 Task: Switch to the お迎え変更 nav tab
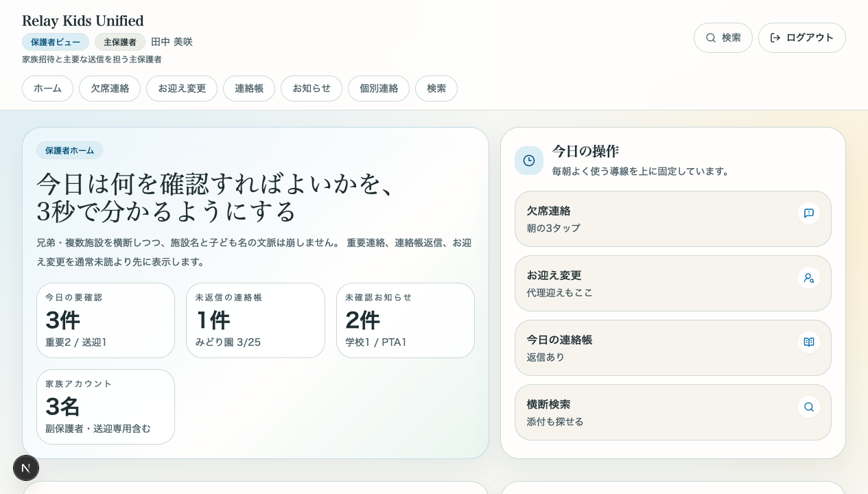pos(182,89)
